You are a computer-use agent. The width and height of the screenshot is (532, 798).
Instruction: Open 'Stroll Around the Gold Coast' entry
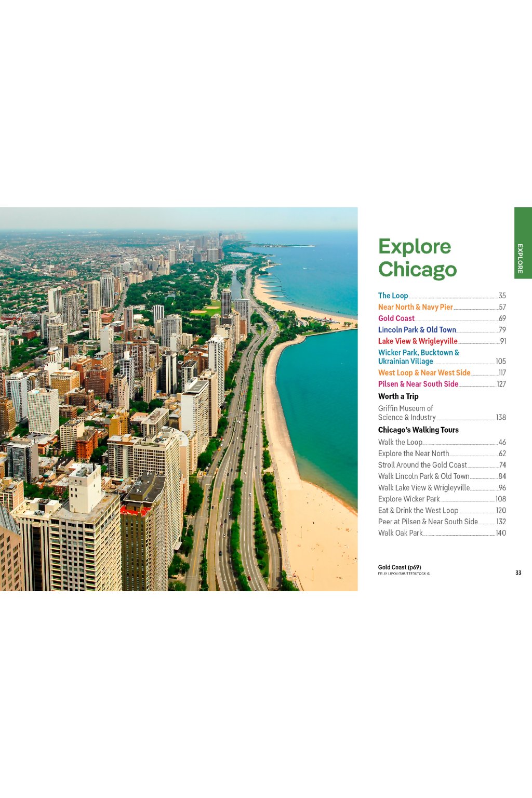coord(442,465)
